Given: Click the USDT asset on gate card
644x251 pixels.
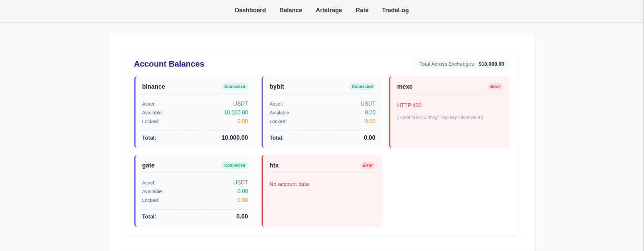Looking at the screenshot, I should click(240, 183).
